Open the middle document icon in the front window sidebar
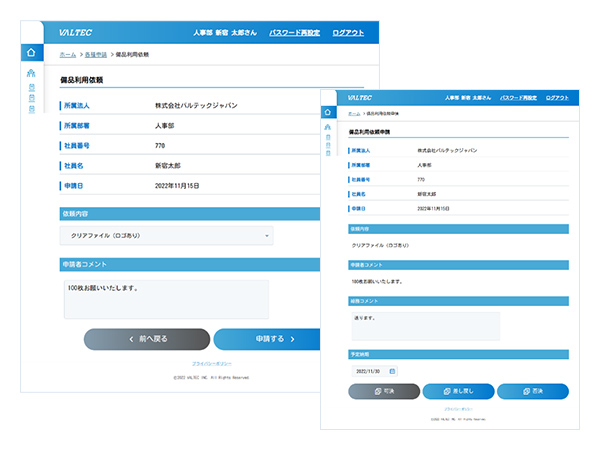Viewport: 600px width, 450px height. coord(328,145)
